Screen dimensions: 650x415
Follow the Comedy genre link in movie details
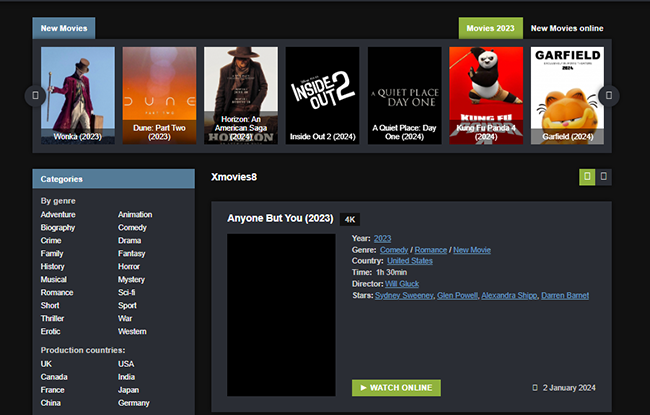[394, 250]
